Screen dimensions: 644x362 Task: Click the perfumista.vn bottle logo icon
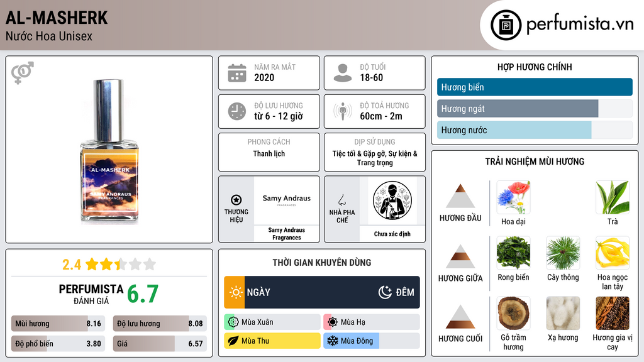point(506,25)
